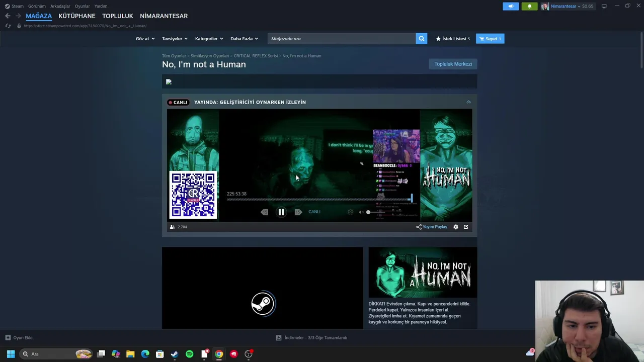The image size is (644, 362).
Task: Click the store search magnifier button
Action: click(x=422, y=39)
